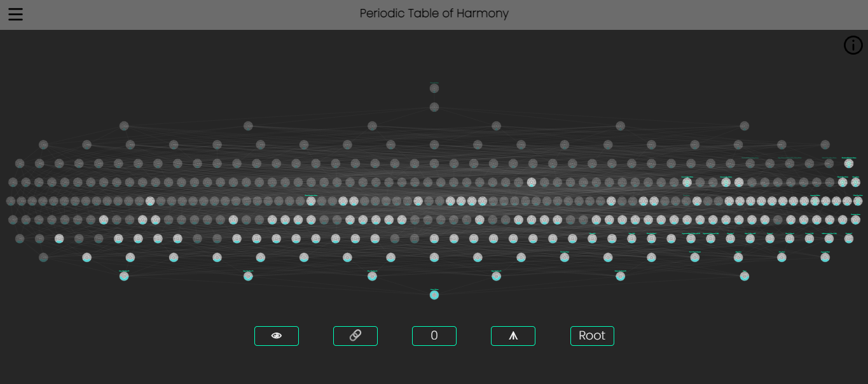Toggle the eye visibility button in the toolbar
Screen dimensions: 868x384
pos(276,336)
